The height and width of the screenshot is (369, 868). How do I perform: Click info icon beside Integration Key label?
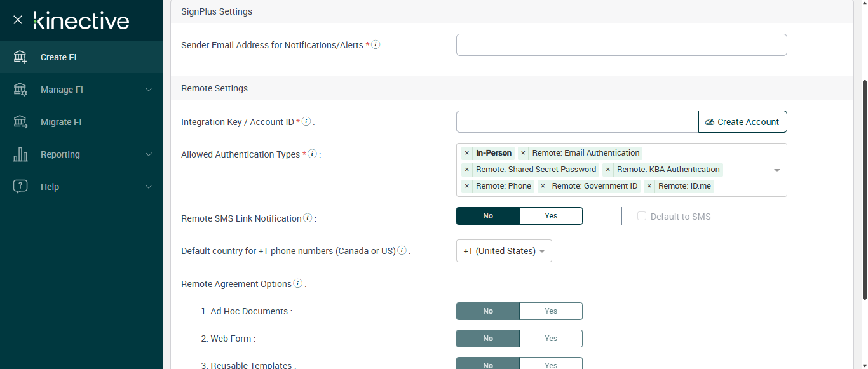click(x=306, y=121)
